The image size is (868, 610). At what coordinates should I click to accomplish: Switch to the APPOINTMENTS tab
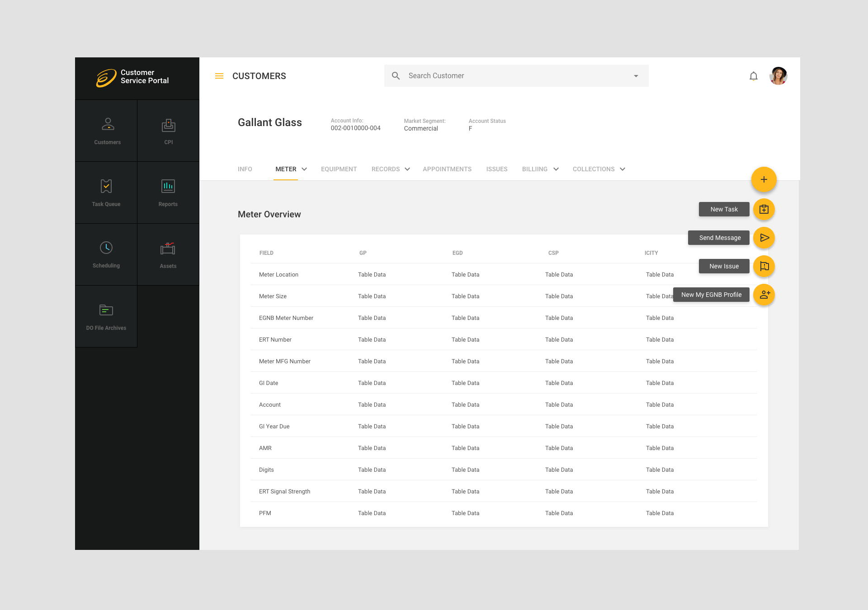(x=447, y=169)
